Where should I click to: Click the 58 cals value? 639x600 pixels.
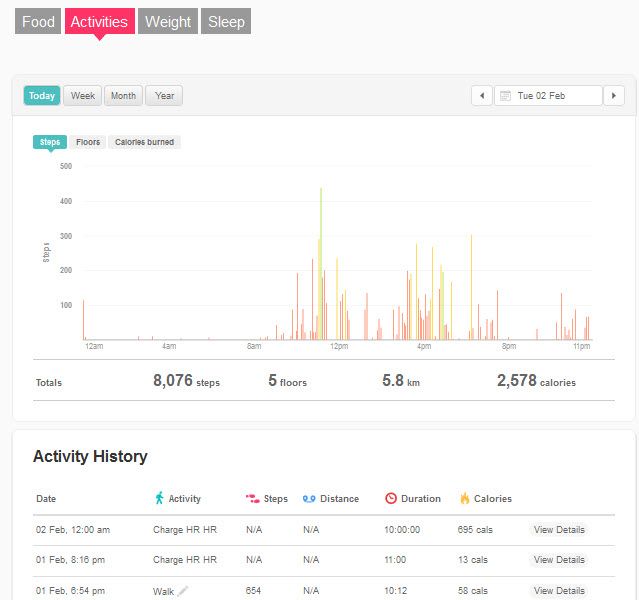pos(473,590)
